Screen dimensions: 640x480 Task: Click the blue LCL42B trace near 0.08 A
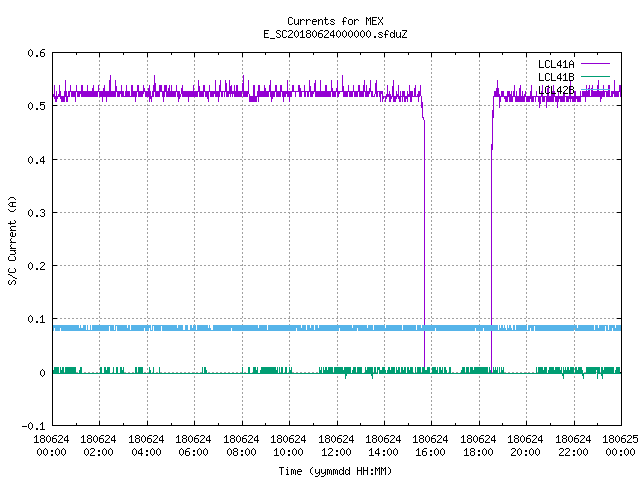(x=337, y=328)
